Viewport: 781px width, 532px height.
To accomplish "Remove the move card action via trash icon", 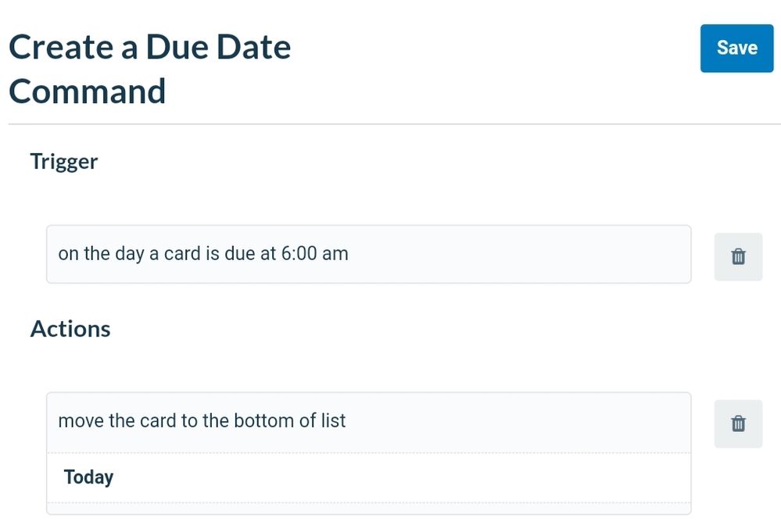I will click(738, 424).
